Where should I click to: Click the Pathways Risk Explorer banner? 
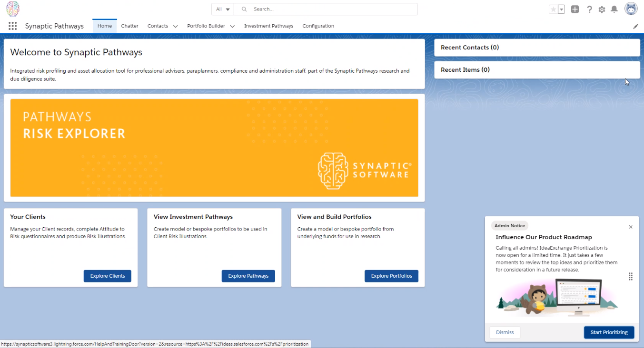tap(214, 148)
